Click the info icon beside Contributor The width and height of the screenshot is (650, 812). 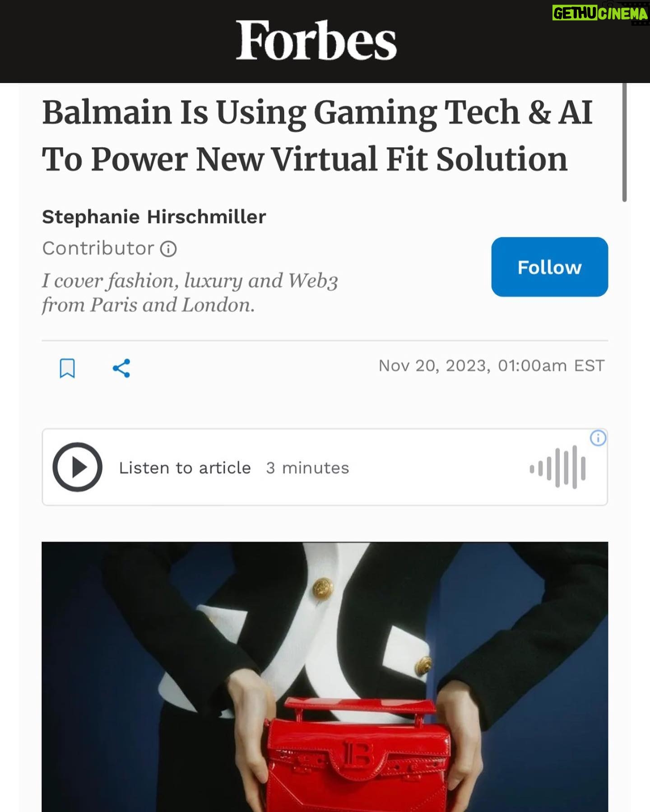click(x=168, y=249)
